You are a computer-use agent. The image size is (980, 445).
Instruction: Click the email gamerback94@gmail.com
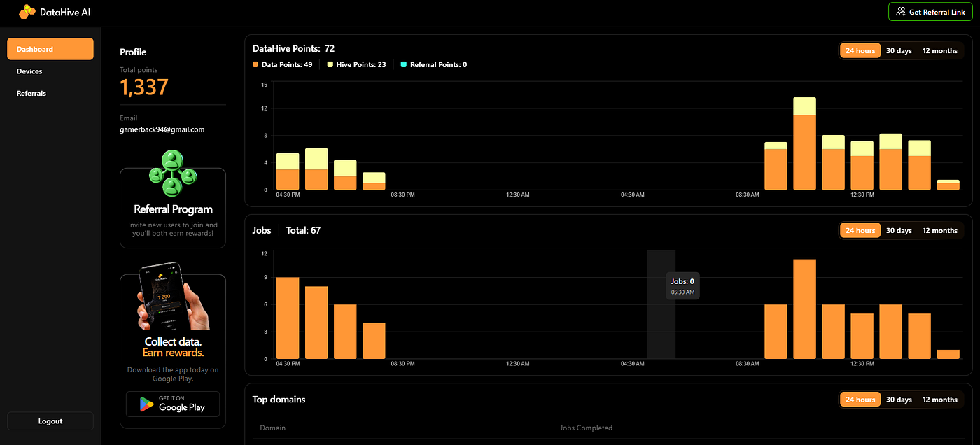point(162,129)
